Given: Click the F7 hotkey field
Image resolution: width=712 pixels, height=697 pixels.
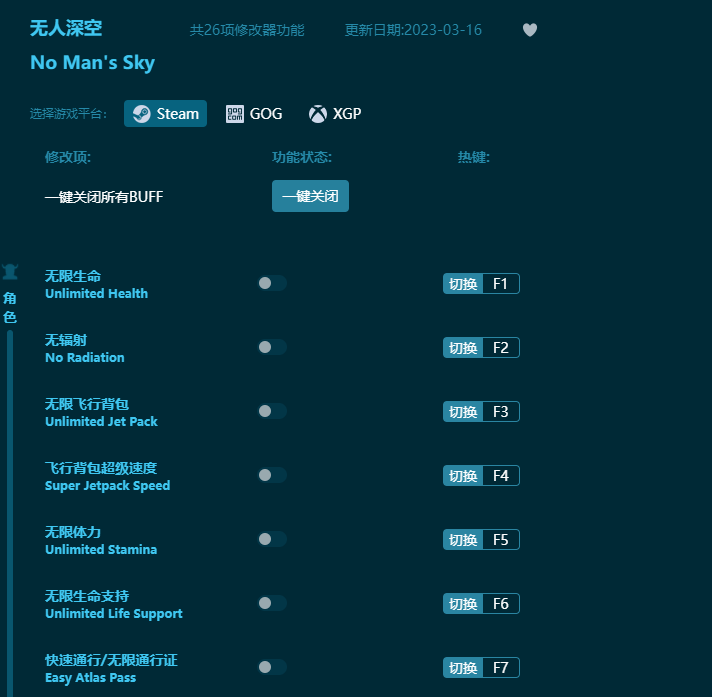Looking at the screenshot, I should [x=500, y=668].
